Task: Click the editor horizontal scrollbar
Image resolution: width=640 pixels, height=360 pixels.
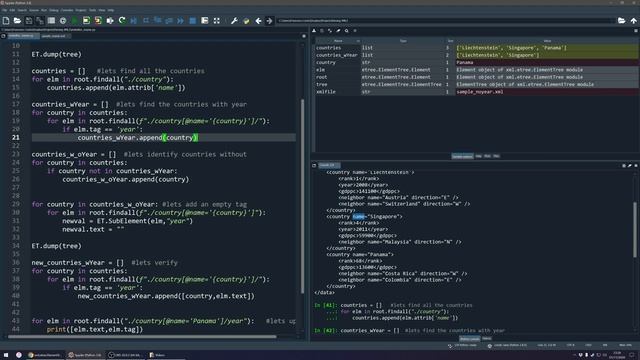Action: point(142,337)
